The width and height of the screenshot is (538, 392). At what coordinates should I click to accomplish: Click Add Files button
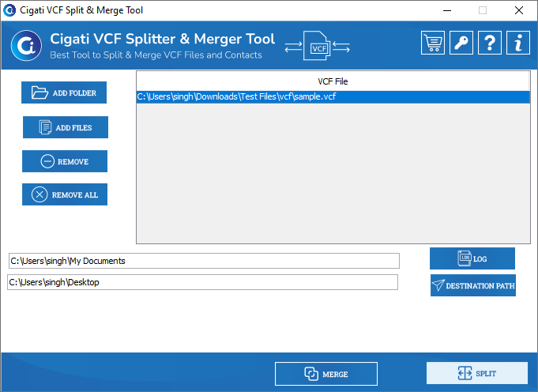click(66, 127)
